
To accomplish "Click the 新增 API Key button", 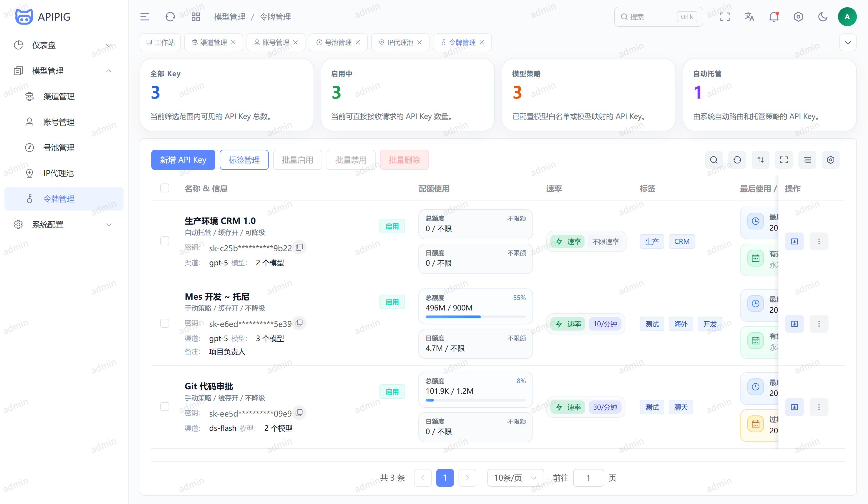I will [x=183, y=160].
